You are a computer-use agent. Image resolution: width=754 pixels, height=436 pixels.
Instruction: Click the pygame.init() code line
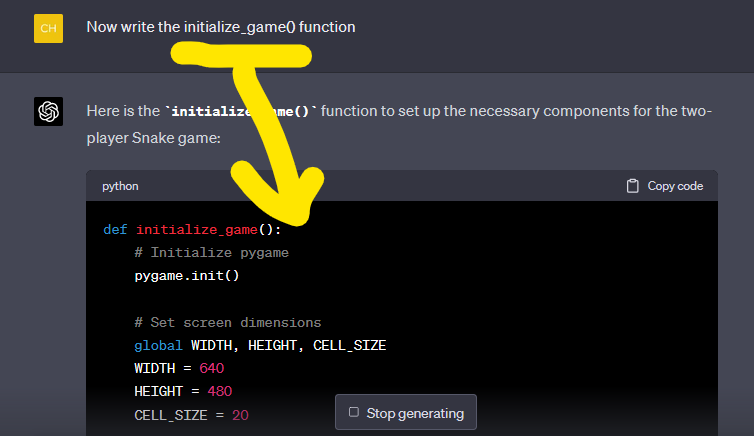tap(187, 275)
